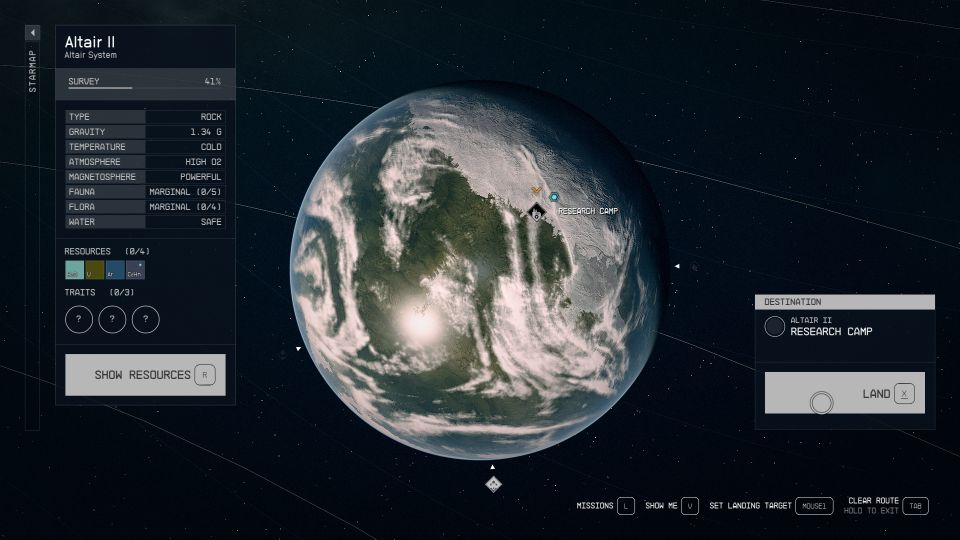Viewport: 960px width, 540px height.
Task: Select the gray CxHn resource tile
Action: tap(135, 270)
